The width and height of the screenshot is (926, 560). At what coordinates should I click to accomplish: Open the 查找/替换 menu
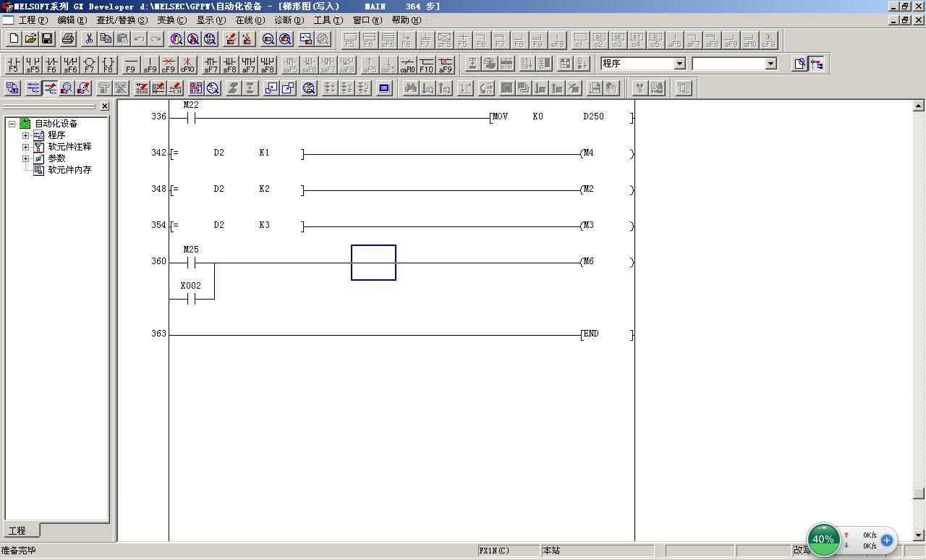[122, 20]
